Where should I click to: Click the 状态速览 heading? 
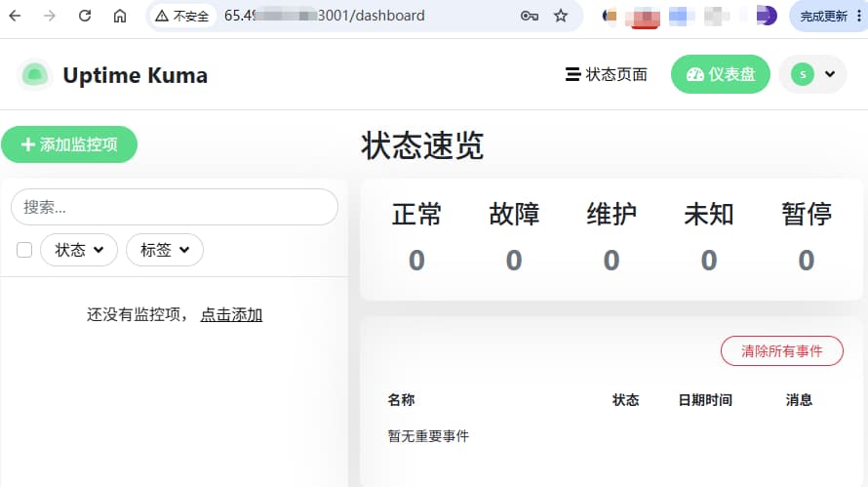coord(422,146)
